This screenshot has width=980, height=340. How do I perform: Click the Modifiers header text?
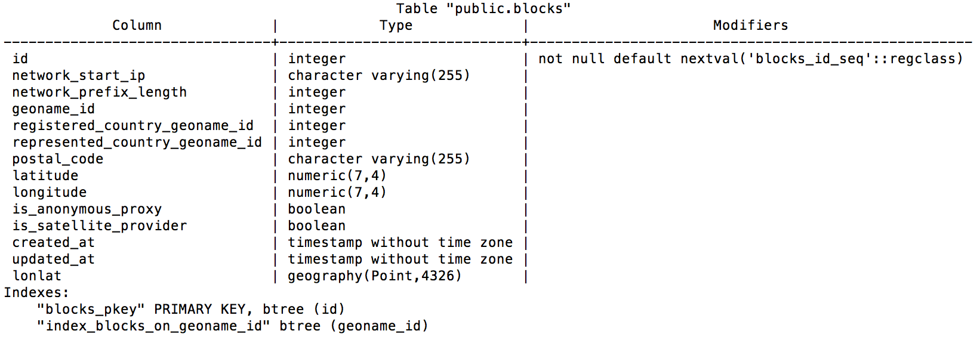(x=750, y=25)
